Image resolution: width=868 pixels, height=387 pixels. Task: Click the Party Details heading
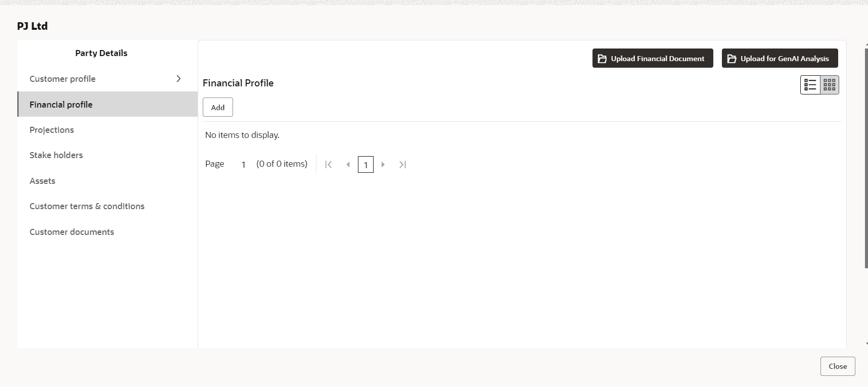[x=101, y=53]
